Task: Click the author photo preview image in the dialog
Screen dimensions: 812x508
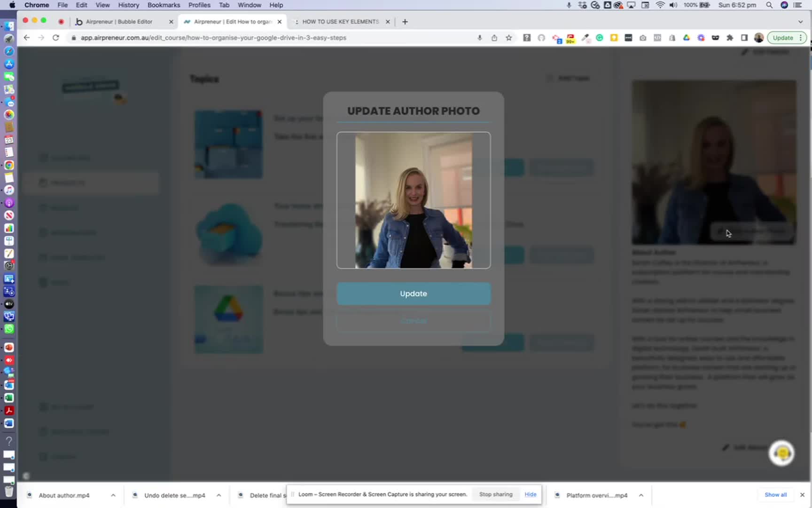Action: 414,200
